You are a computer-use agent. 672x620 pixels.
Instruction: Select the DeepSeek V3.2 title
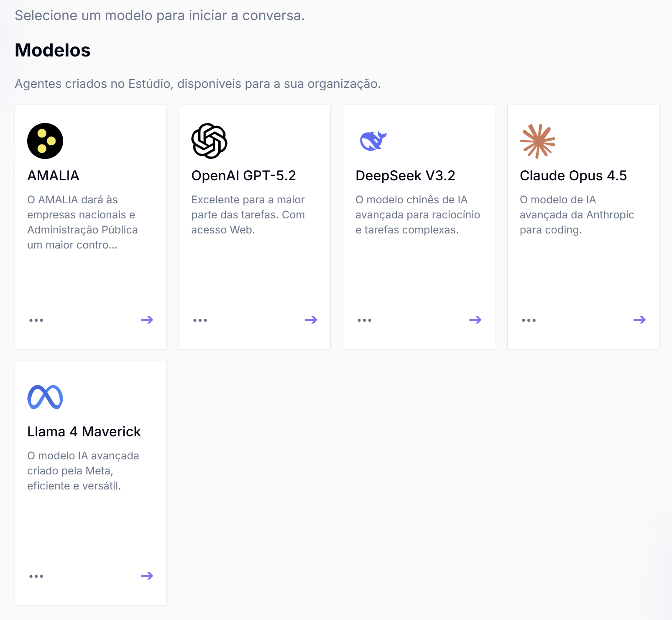coord(405,176)
